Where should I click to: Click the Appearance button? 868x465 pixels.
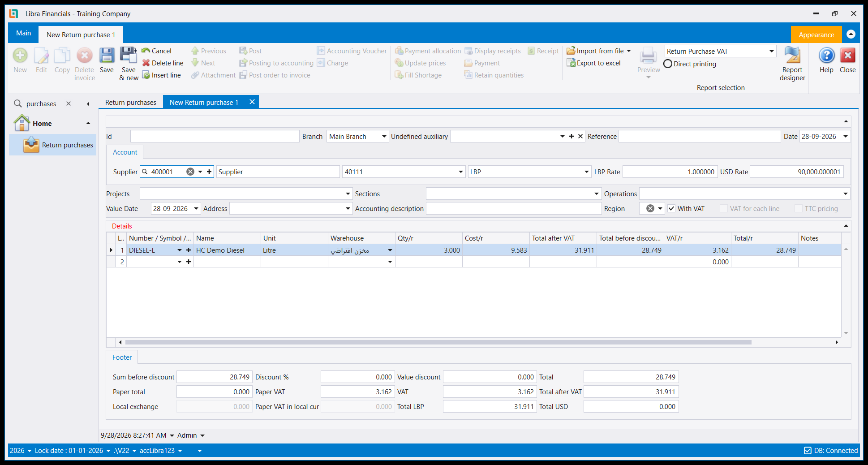tap(816, 34)
